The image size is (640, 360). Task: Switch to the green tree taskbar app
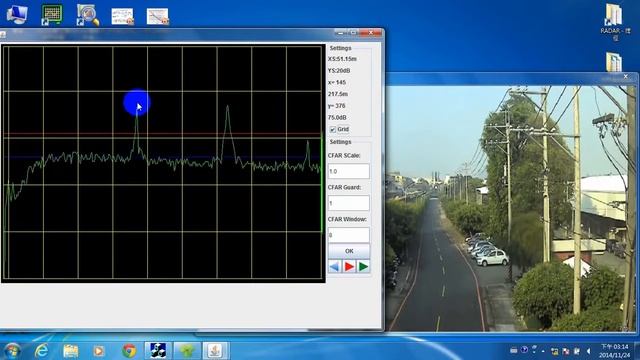[x=187, y=351]
